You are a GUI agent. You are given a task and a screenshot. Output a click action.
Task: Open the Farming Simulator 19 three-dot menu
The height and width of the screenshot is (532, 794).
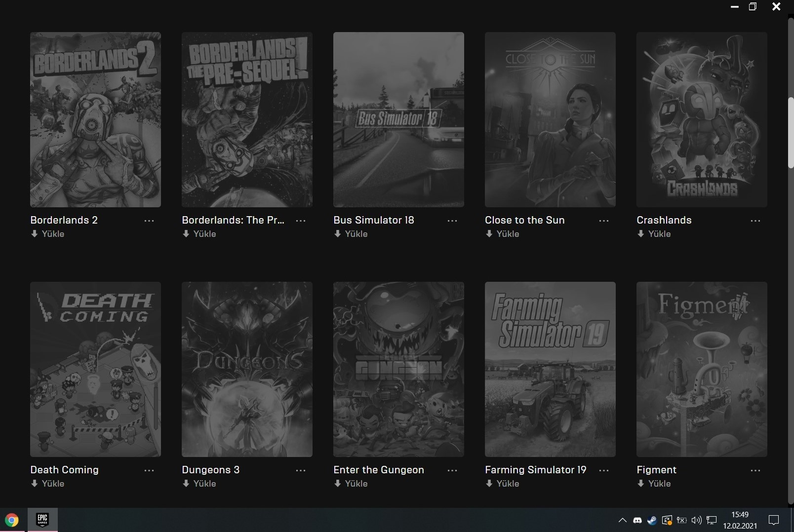[x=604, y=470]
